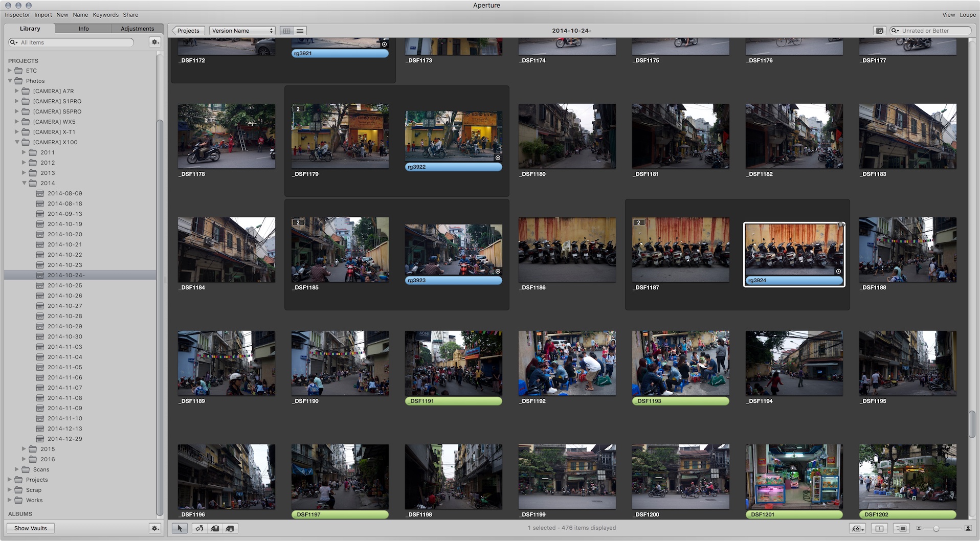This screenshot has width=980, height=541.
Task: Collapse the 2014 folder
Action: coord(24,183)
